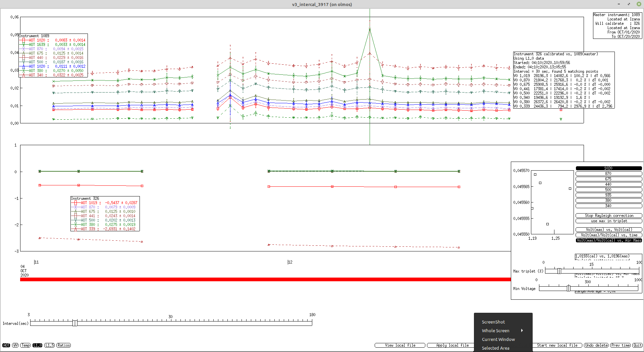Select the 340 wavelength channel button
The width and height of the screenshot is (644, 352).
(608, 206)
